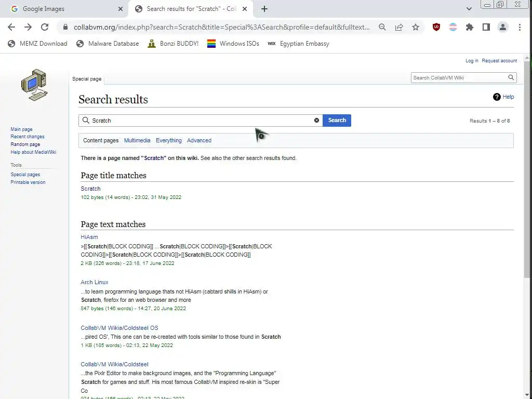
Task: Go to Main page in sidebar
Action: pos(21,129)
